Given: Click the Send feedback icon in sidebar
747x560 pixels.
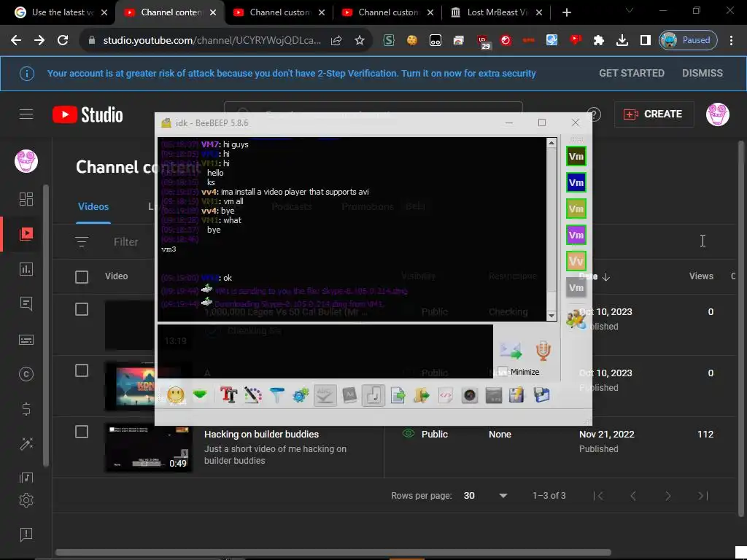Looking at the screenshot, I should [26, 534].
